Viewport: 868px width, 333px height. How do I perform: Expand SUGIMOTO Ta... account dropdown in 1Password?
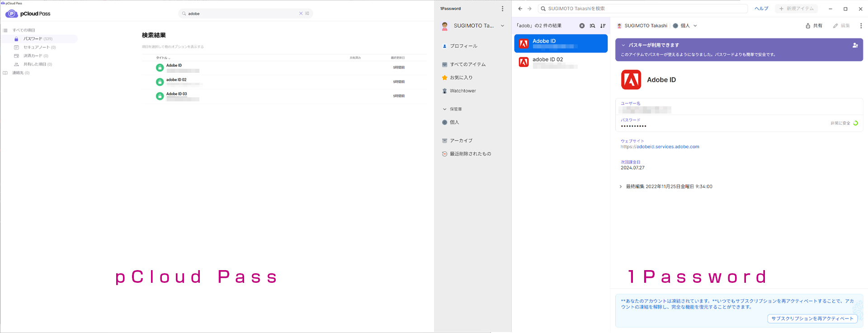click(502, 26)
